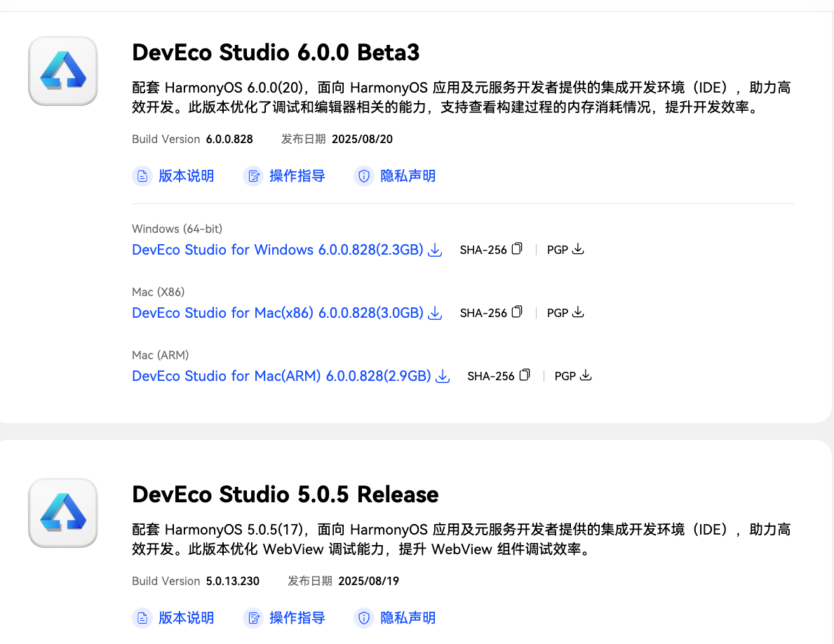
Task: Click the Windows (64-bit) platform label
Action: [177, 229]
